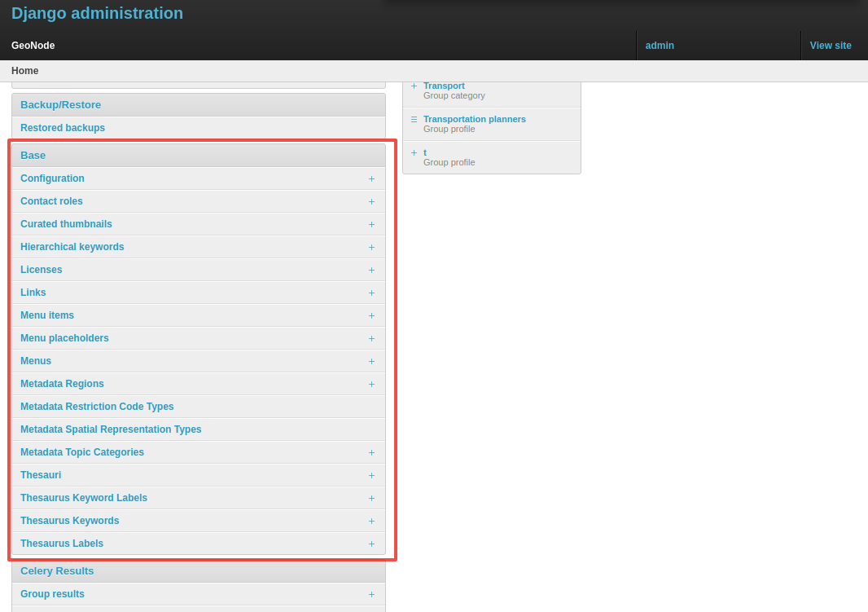The width and height of the screenshot is (868, 612).
Task: Click the change icon next to Transportation planners
Action: click(x=414, y=119)
